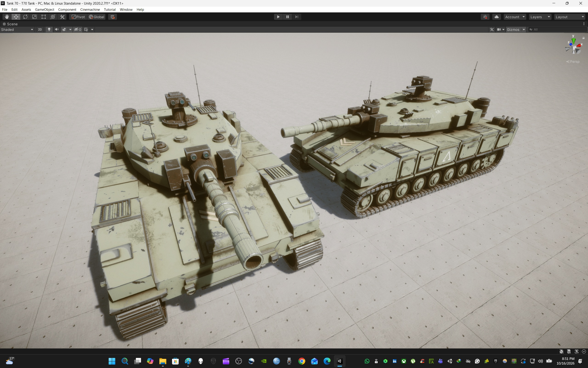Start Play mode

pyautogui.click(x=278, y=17)
